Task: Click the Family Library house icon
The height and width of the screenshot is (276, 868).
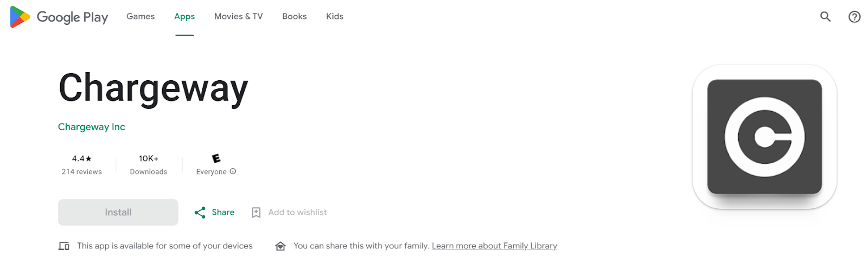Action: [x=280, y=246]
